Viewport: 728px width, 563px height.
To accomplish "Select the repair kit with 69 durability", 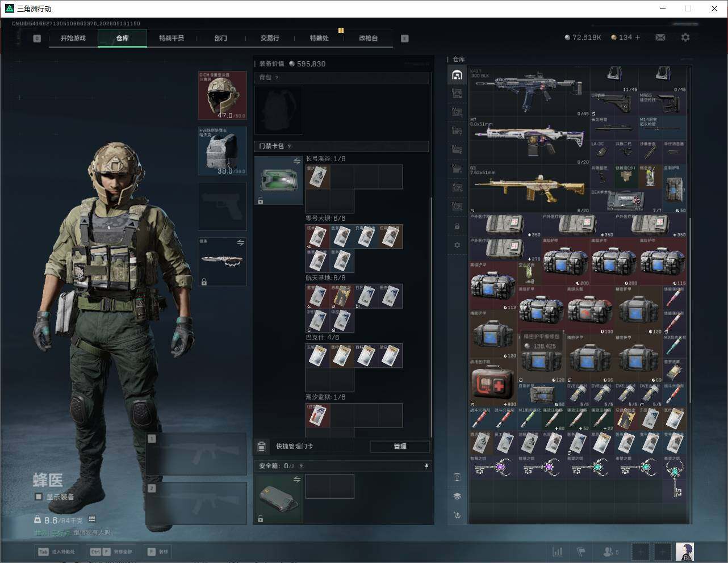I will (x=638, y=359).
